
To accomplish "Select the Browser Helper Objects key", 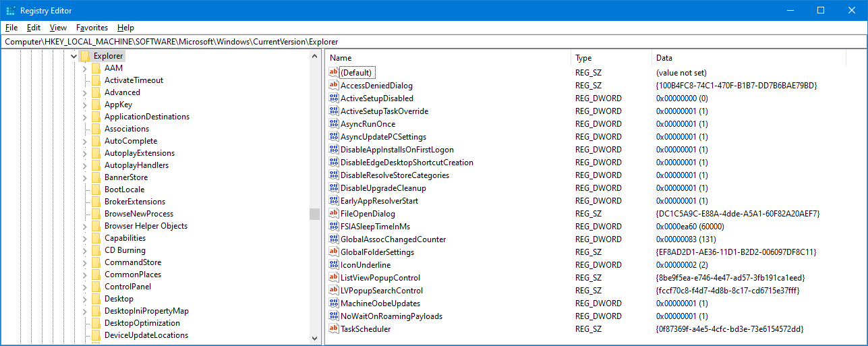I will tap(146, 226).
